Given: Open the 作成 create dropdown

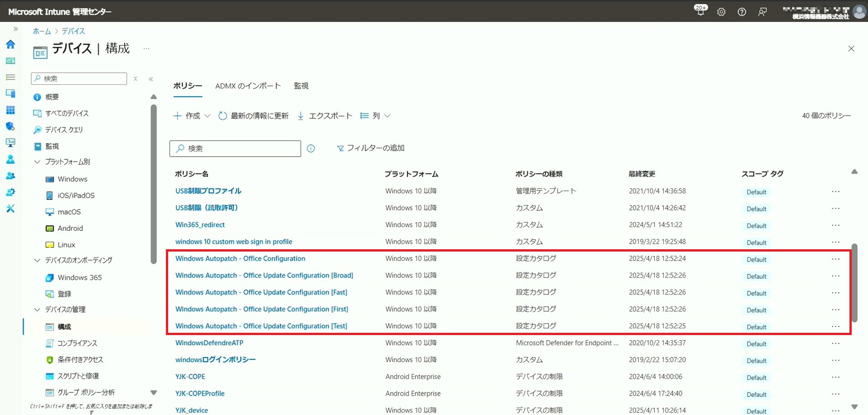Looking at the screenshot, I should [192, 116].
